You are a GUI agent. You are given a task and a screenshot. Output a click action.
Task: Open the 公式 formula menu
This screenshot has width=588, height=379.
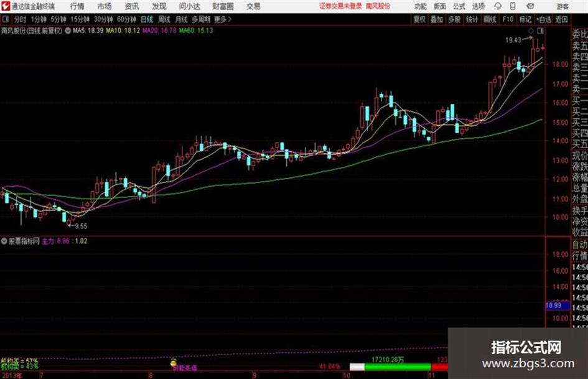(x=459, y=6)
